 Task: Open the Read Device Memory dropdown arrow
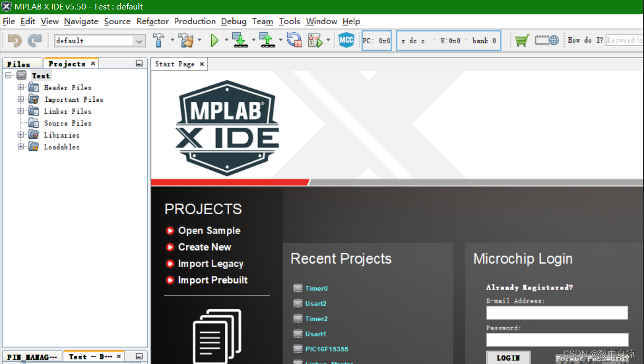[x=280, y=40]
